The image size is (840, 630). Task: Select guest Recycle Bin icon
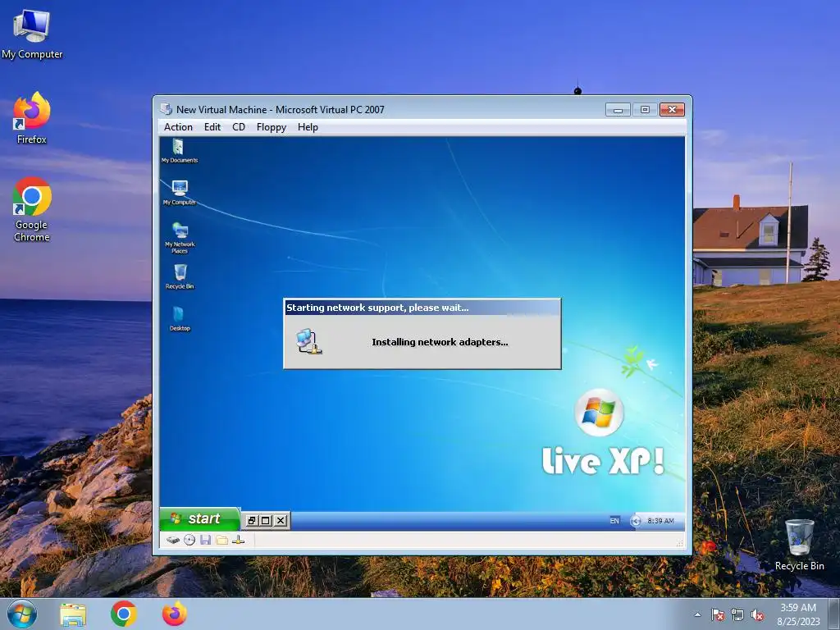click(x=180, y=276)
